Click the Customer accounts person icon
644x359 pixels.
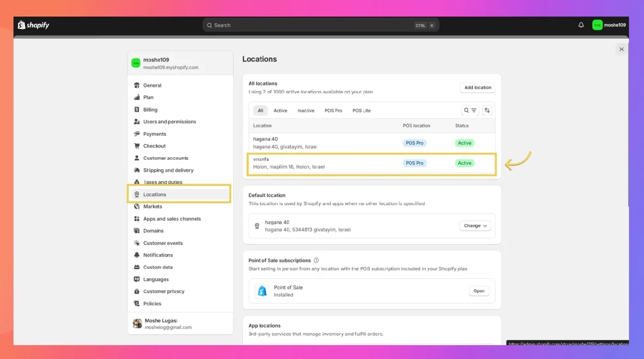[137, 158]
